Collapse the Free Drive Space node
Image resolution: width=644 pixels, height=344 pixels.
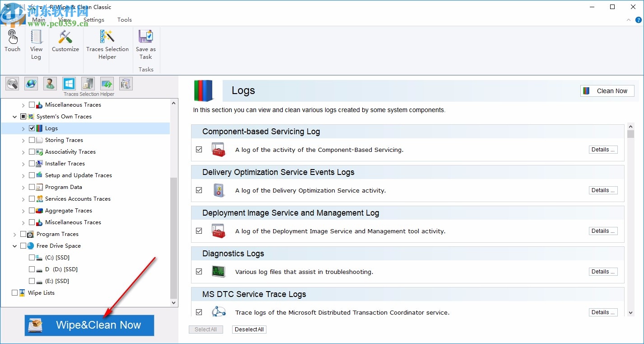point(15,246)
